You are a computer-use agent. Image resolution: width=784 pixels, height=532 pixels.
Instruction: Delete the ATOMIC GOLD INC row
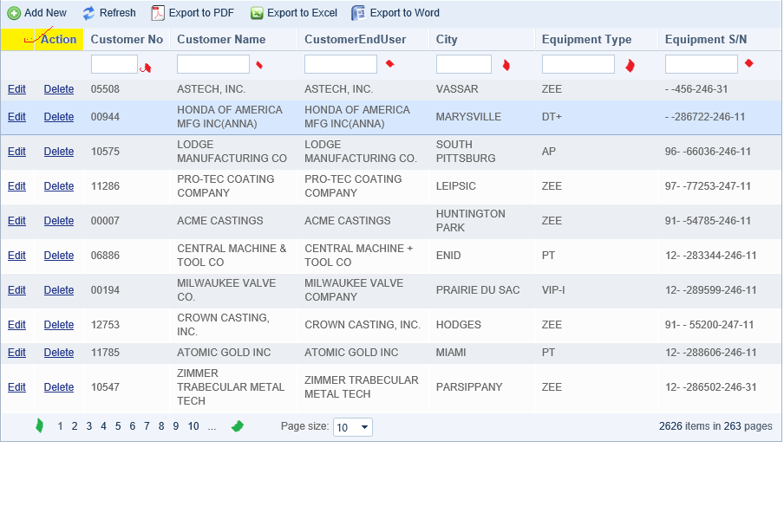58,353
